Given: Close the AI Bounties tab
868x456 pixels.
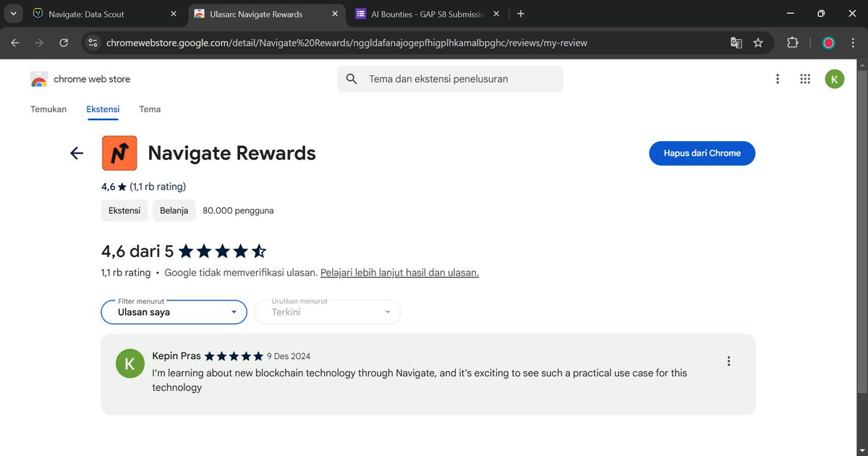Looking at the screenshot, I should [496, 14].
